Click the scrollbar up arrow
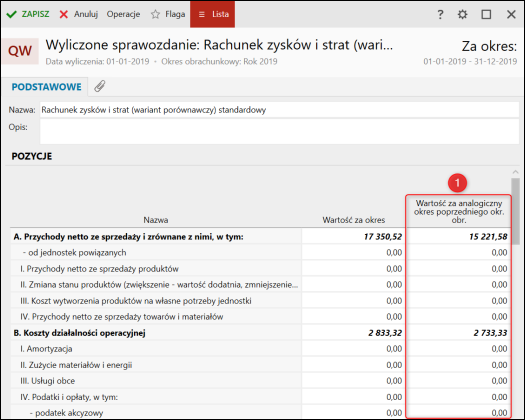This screenshot has width=525, height=420. click(516, 172)
